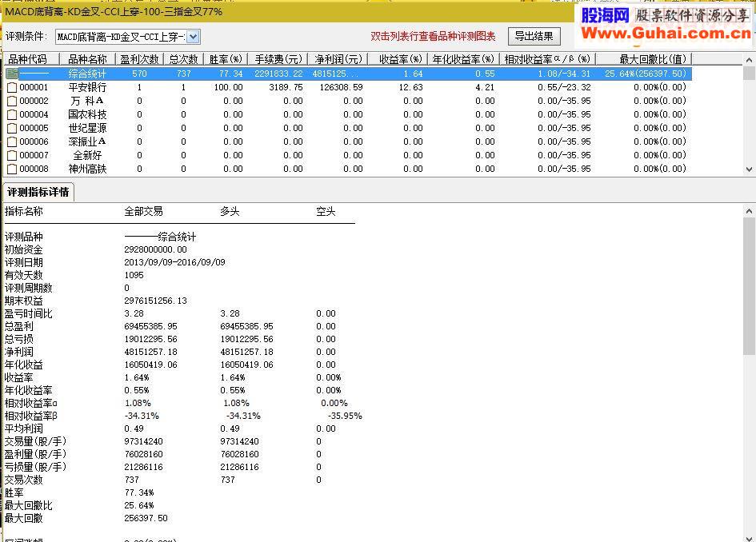Click the 空头 column heading
Viewport: 756px width, 542px height.
(x=326, y=212)
